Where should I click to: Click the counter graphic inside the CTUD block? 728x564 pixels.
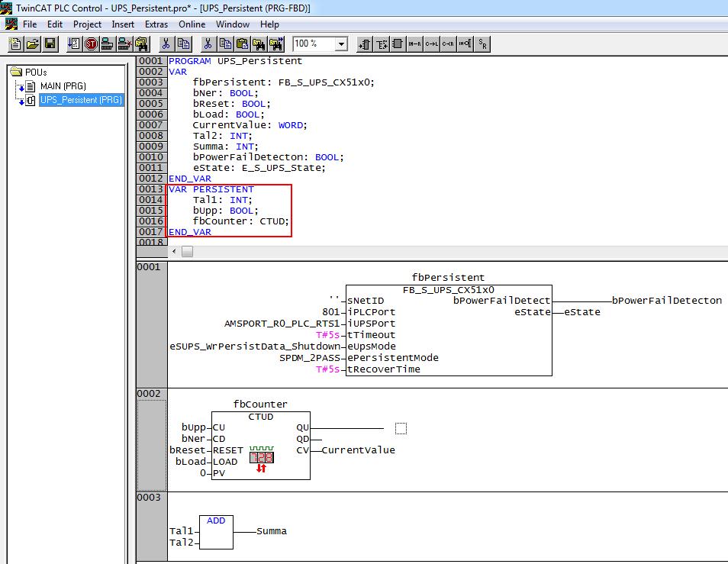tap(262, 459)
